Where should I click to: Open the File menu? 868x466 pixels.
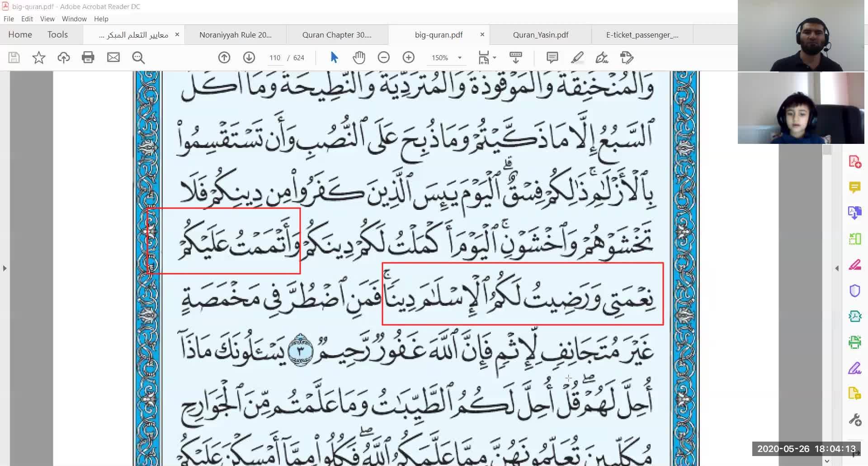point(9,19)
